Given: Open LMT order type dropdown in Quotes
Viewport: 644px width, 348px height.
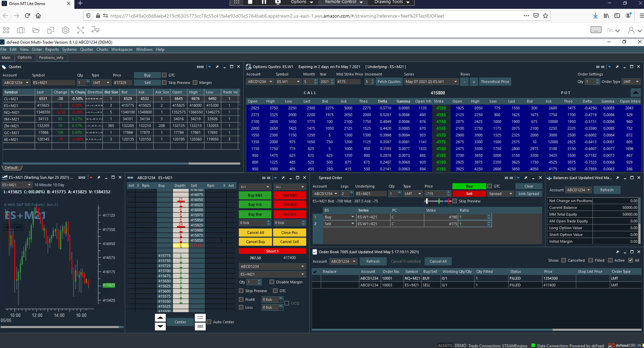Looking at the screenshot, I should [102, 83].
